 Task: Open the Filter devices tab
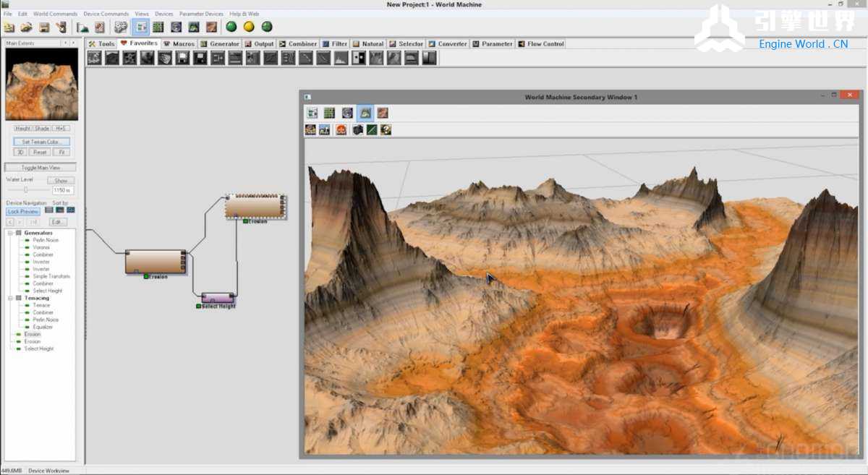click(335, 44)
